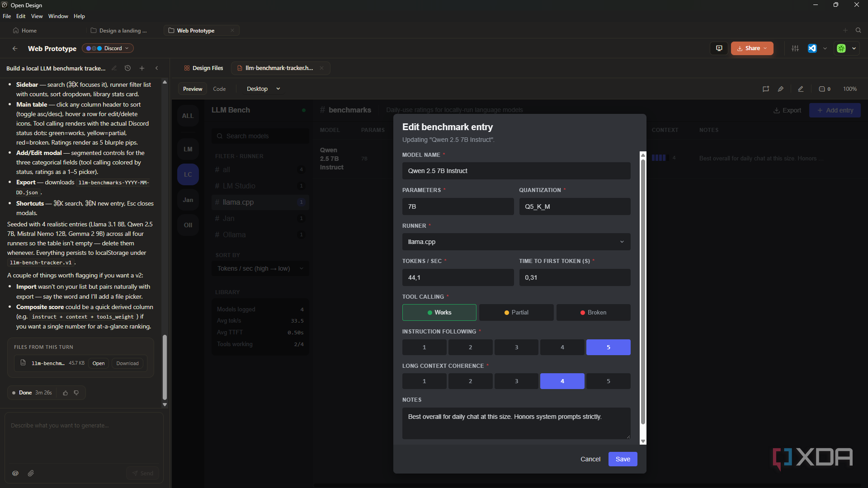Go to the Home tab
This screenshot has height=488, width=868.
25,31
